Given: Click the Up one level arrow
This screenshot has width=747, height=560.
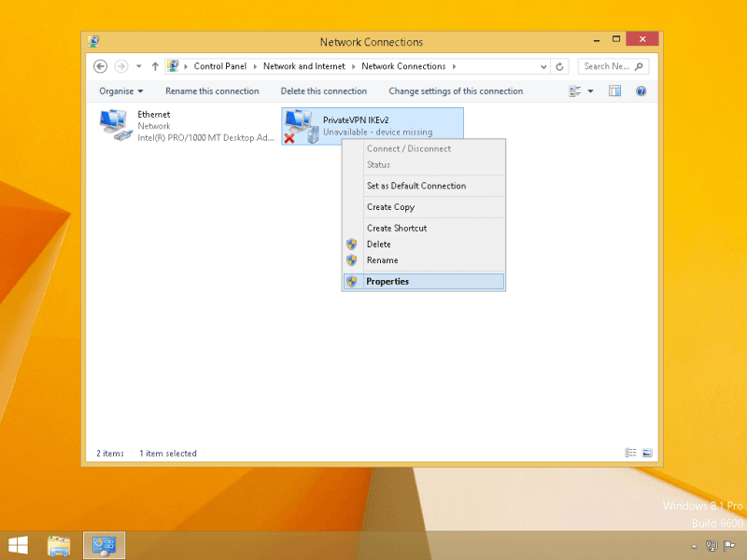Looking at the screenshot, I should 155,66.
